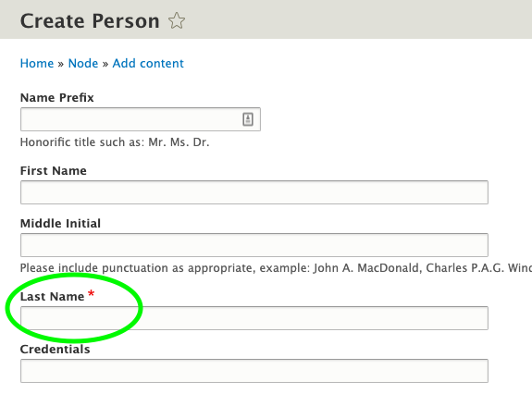The height and width of the screenshot is (394, 532).
Task: Click the contact autofill icon in Name Prefix
Action: click(x=248, y=119)
